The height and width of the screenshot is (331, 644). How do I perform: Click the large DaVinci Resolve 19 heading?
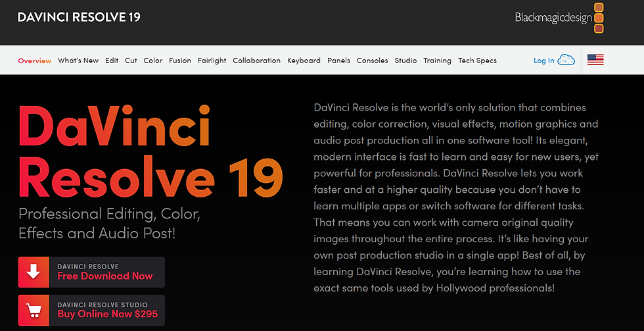coord(150,152)
